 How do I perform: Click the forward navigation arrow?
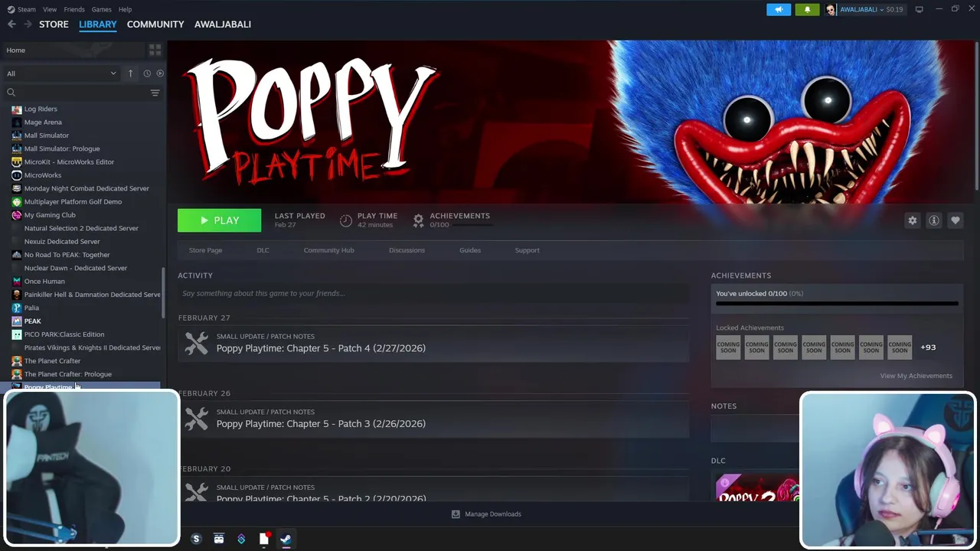coord(28,24)
